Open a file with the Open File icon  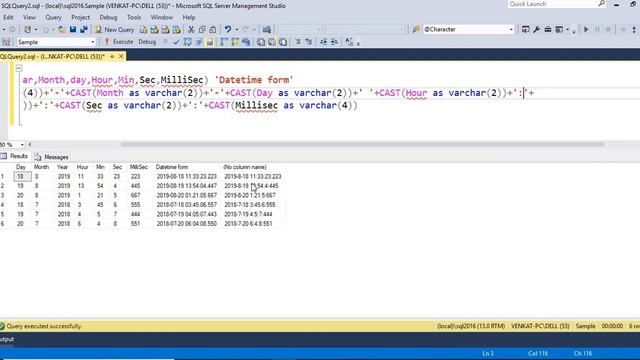click(x=62, y=29)
